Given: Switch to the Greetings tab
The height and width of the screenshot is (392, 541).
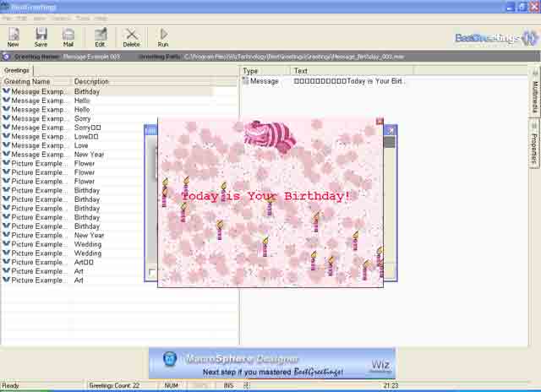Looking at the screenshot, I should pyautogui.click(x=17, y=70).
